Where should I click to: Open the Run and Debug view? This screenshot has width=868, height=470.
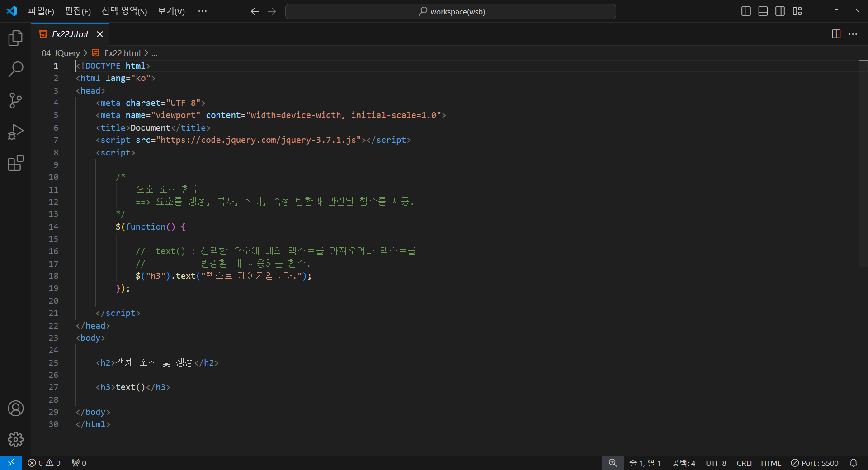[x=15, y=132]
